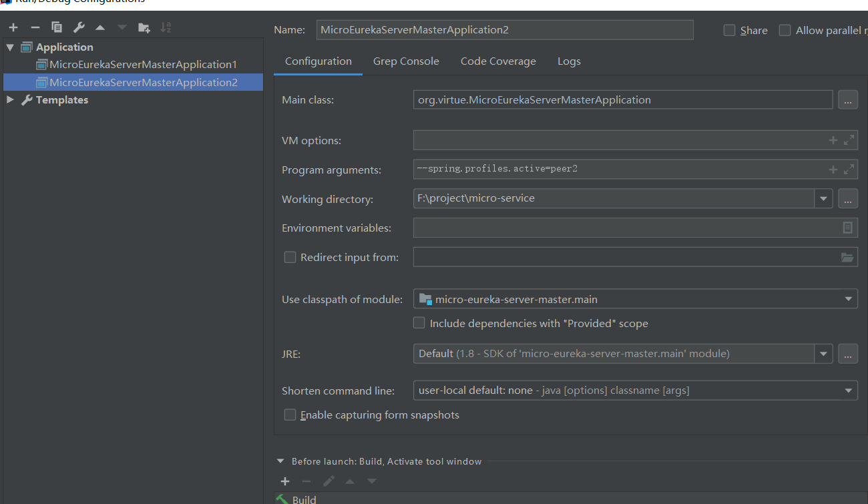Edit the Before launch task pencil icon

click(x=329, y=481)
